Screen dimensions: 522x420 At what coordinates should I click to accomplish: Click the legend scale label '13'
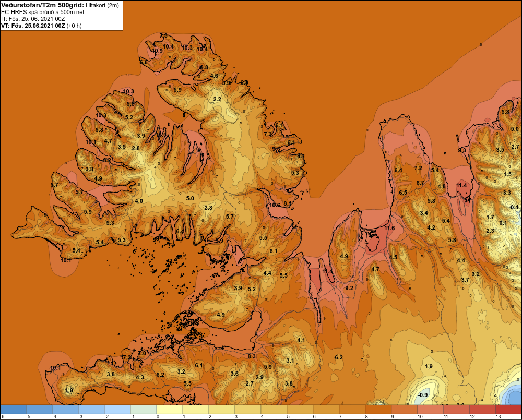499,417
